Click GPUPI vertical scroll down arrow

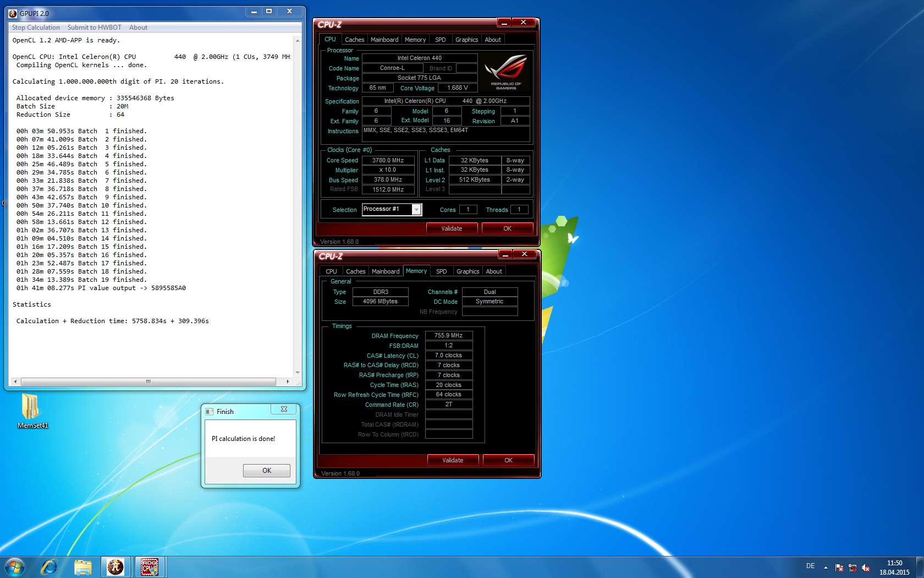pyautogui.click(x=298, y=373)
